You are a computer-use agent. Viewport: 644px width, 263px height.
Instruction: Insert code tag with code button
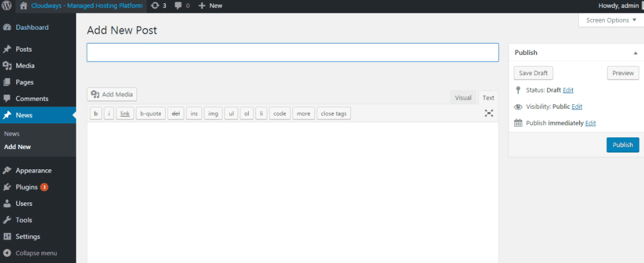coord(280,114)
